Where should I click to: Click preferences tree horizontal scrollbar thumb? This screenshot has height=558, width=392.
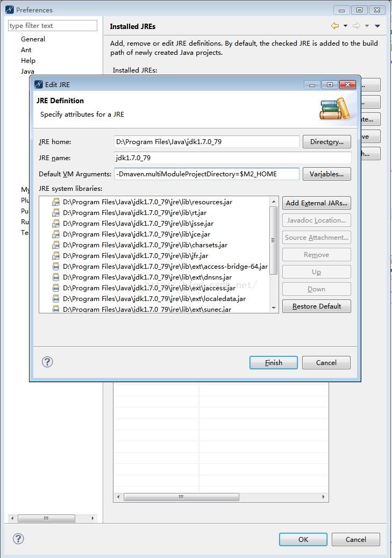point(46,519)
